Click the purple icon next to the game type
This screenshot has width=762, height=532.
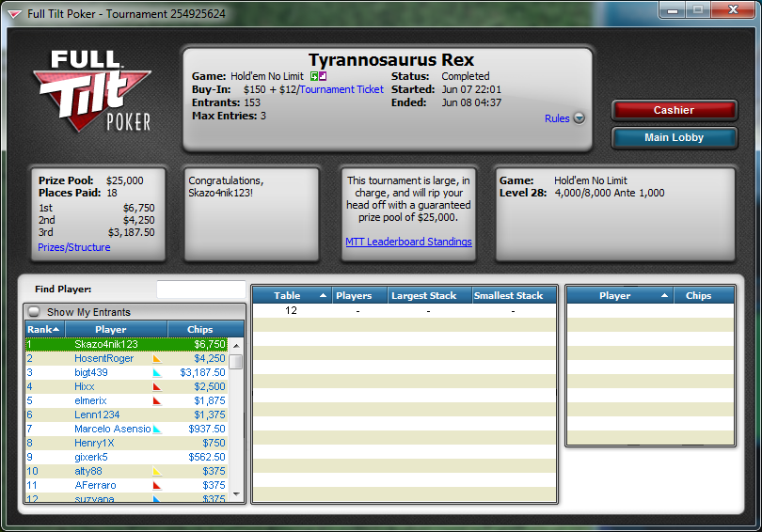pyautogui.click(x=323, y=76)
